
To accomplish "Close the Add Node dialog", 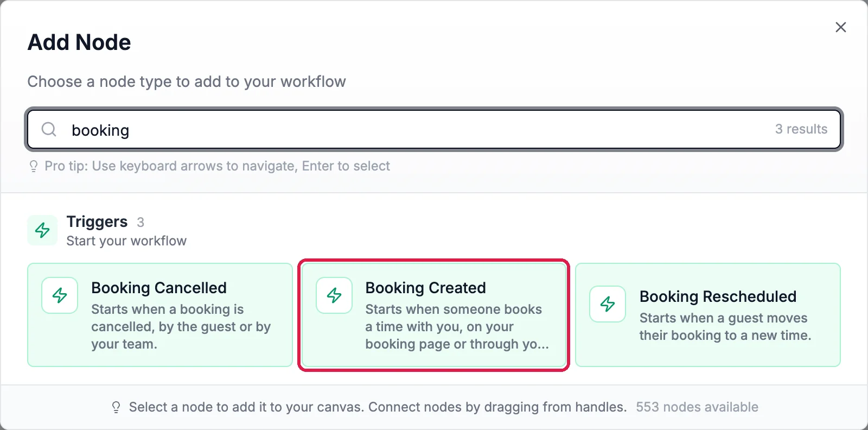I will tap(841, 27).
